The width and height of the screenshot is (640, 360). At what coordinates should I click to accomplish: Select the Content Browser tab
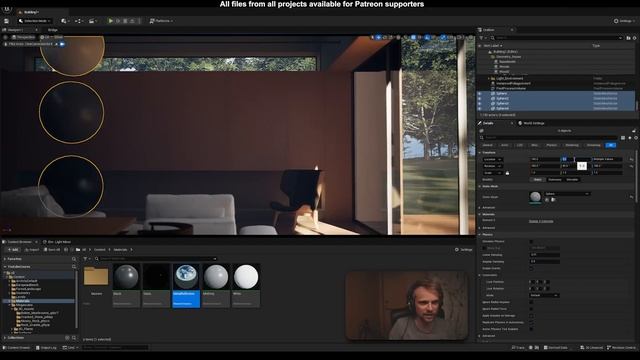[20, 242]
